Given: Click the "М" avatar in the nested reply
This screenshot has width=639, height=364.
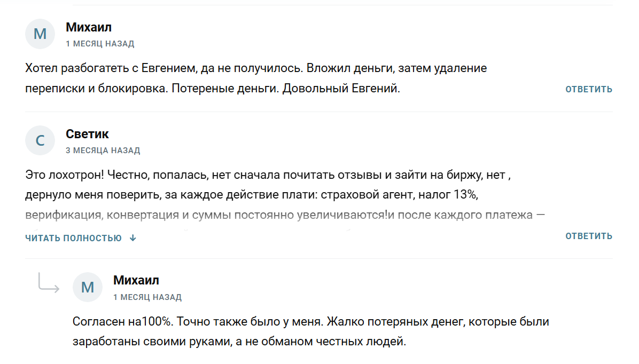Looking at the screenshot, I should [88, 287].
